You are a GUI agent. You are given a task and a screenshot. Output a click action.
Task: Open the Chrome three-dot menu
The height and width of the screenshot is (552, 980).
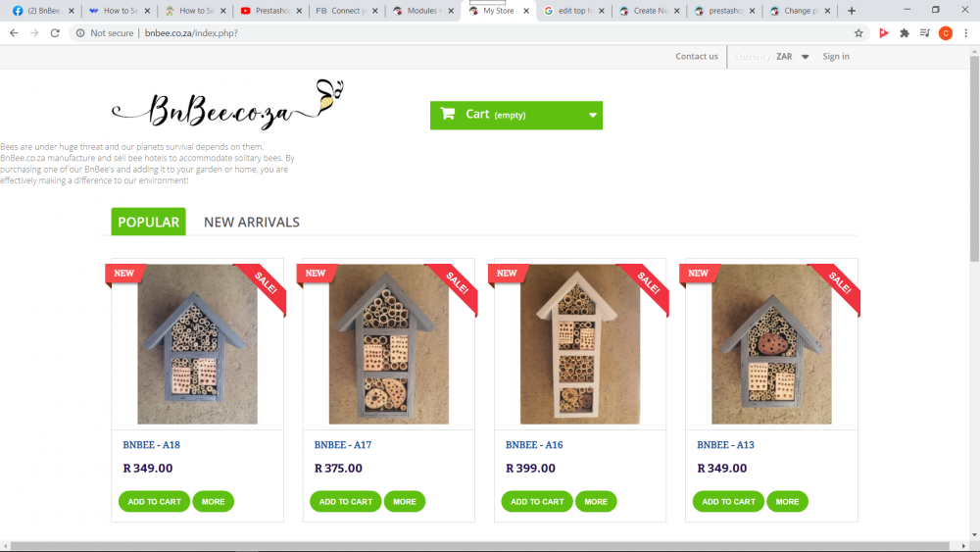tap(965, 33)
